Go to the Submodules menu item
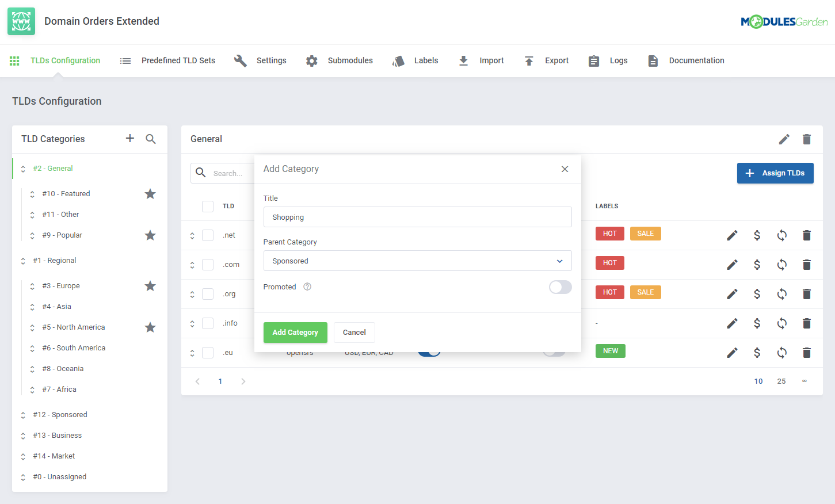Image resolution: width=835 pixels, height=504 pixels. pyautogui.click(x=340, y=60)
